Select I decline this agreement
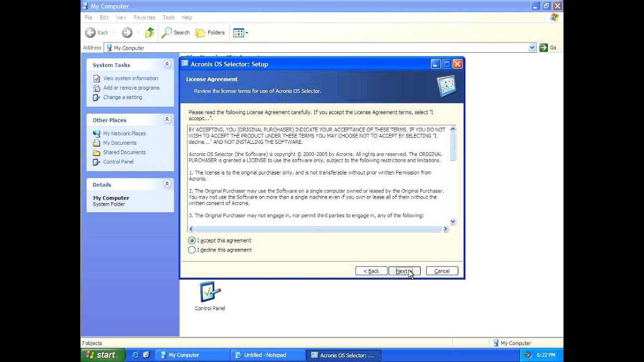644x362 pixels. tap(220, 250)
